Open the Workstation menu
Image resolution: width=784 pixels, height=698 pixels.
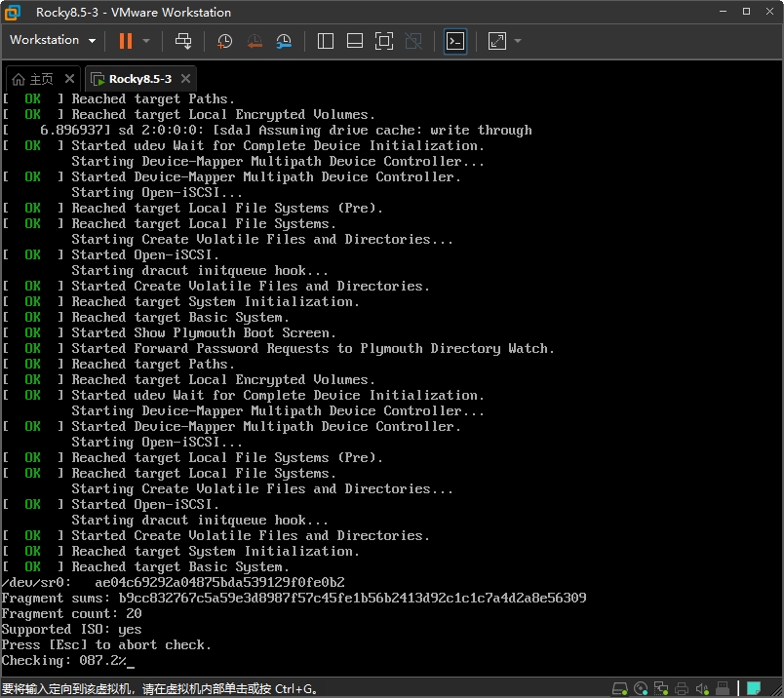point(53,40)
